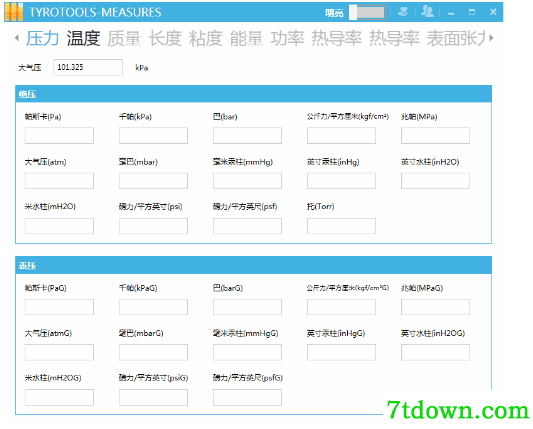533x429 pixels.
Task: Click the 托(Torr) input field
Action: (341, 226)
